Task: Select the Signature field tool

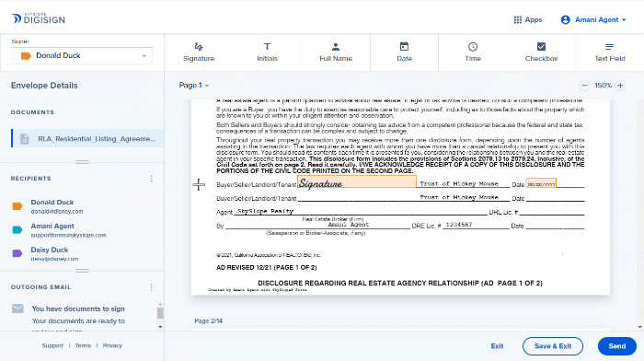Action: coord(199,52)
